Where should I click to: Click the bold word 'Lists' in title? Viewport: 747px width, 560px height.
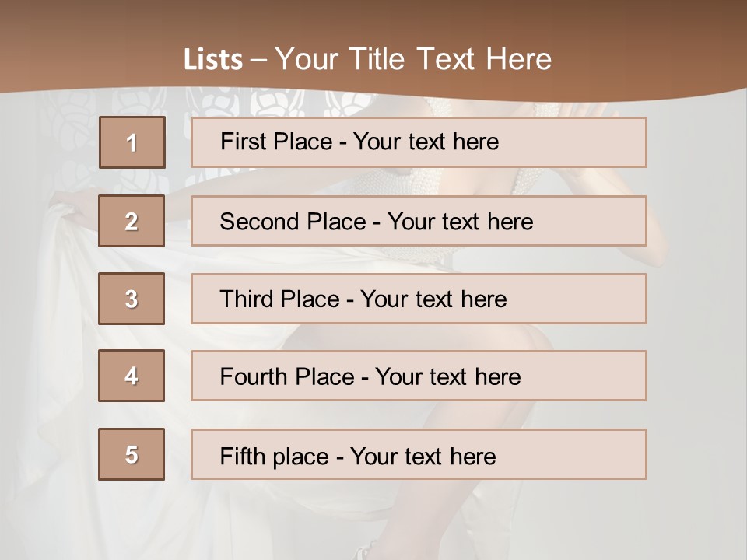point(213,60)
